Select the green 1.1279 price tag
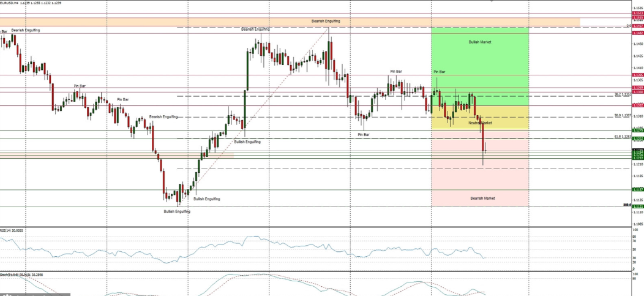This screenshot has height=296, width=644. 637,131
